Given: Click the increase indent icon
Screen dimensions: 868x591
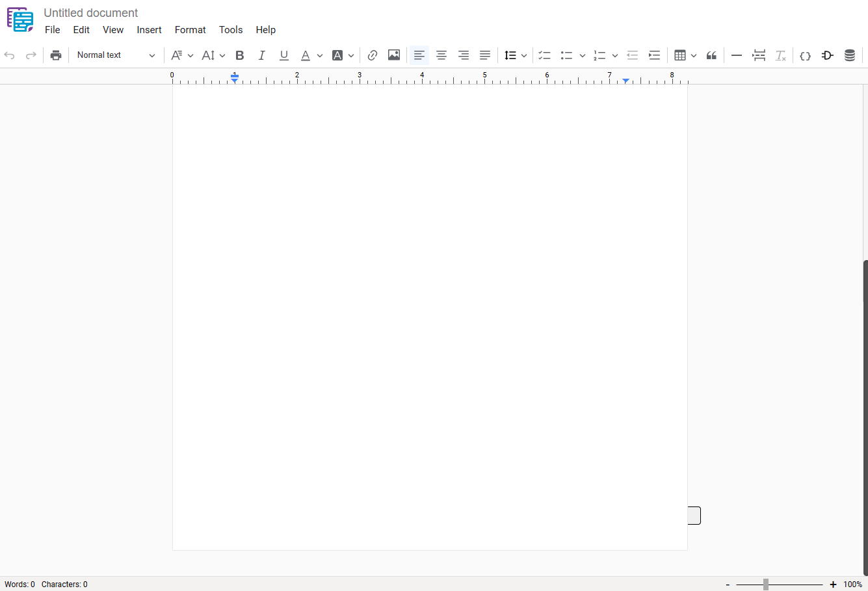Looking at the screenshot, I should (x=655, y=55).
